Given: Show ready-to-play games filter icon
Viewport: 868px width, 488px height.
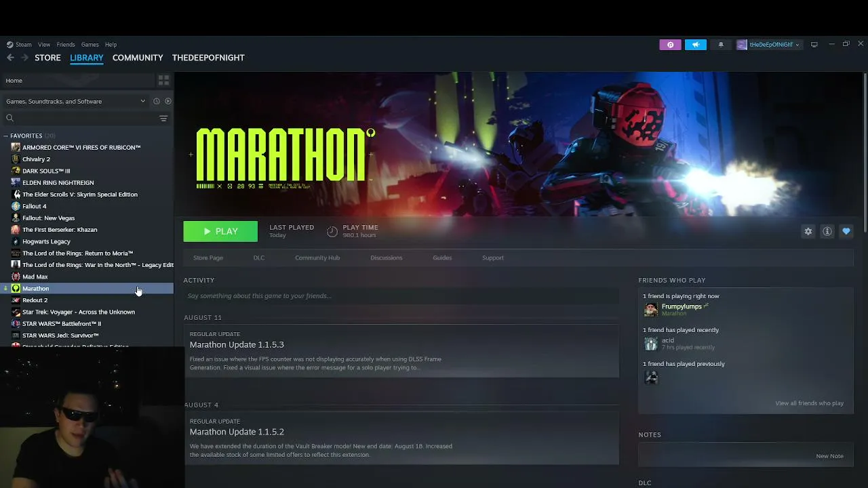Looking at the screenshot, I should (167, 101).
